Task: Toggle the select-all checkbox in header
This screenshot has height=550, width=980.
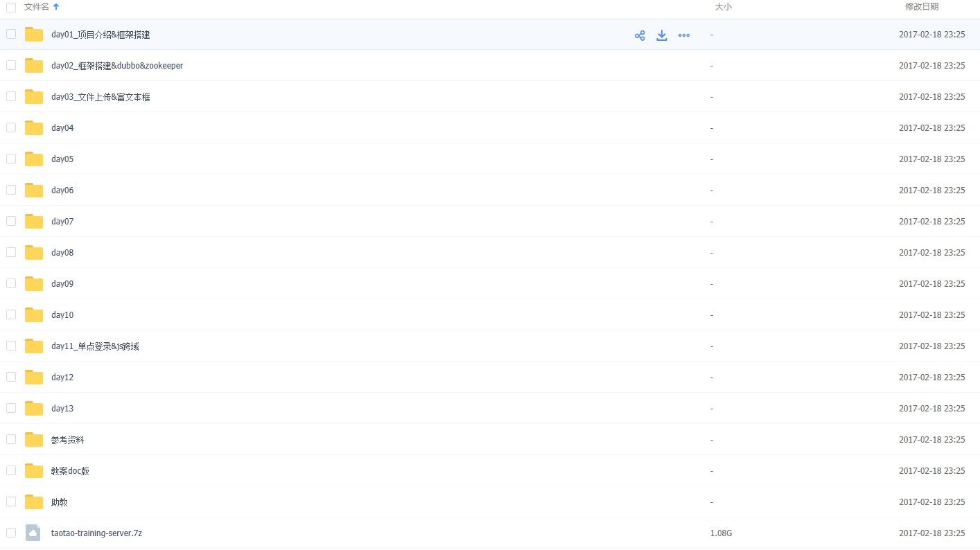Action: (x=11, y=7)
